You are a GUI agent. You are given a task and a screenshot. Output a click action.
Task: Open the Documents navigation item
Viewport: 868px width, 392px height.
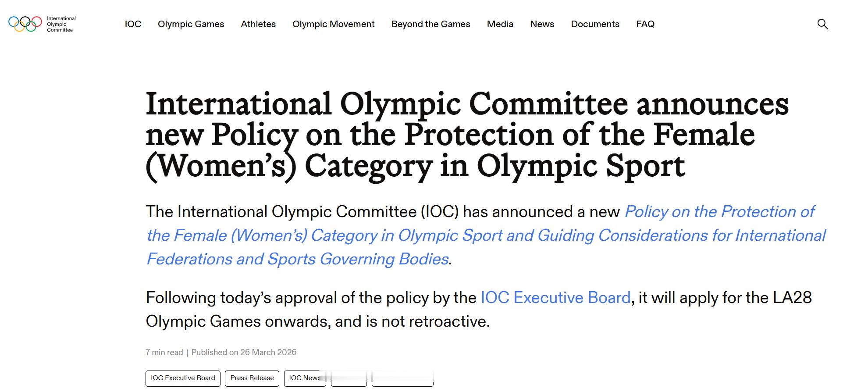[595, 24]
